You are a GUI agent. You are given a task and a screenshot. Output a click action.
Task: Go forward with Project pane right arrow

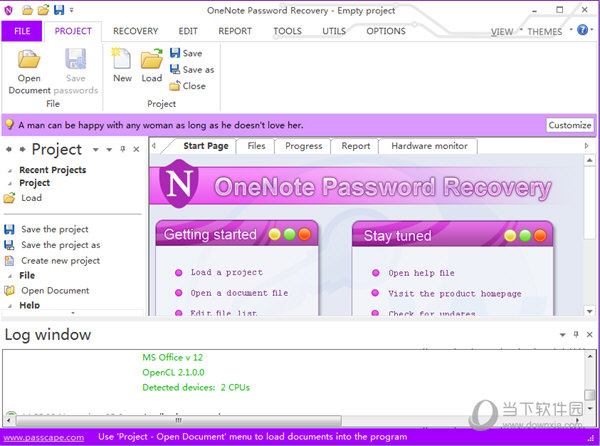coord(22,150)
